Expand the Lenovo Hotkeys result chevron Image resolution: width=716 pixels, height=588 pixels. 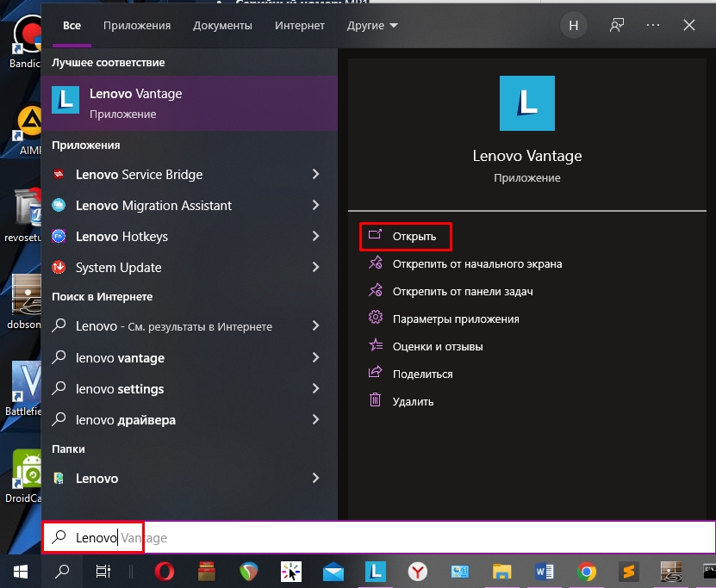pyautogui.click(x=315, y=237)
